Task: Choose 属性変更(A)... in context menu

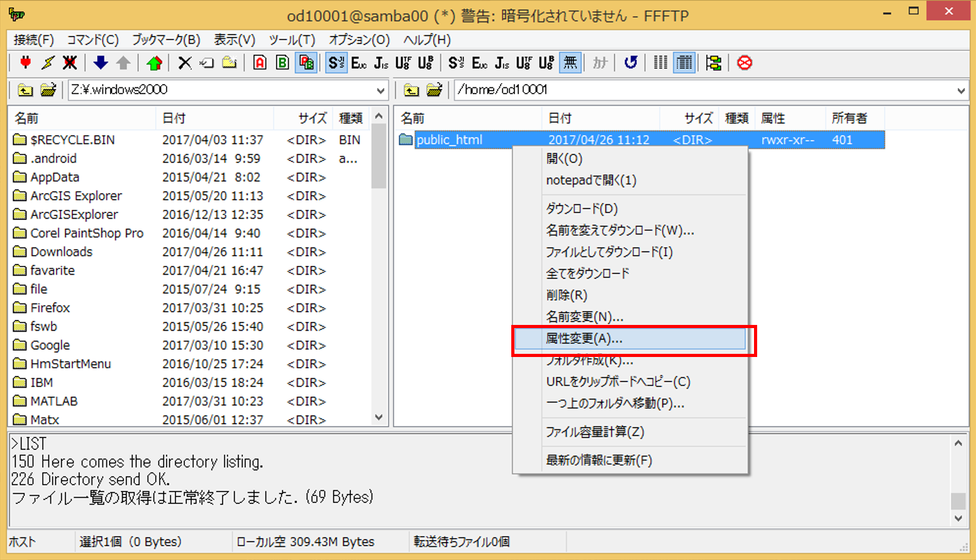Action: [x=630, y=339]
